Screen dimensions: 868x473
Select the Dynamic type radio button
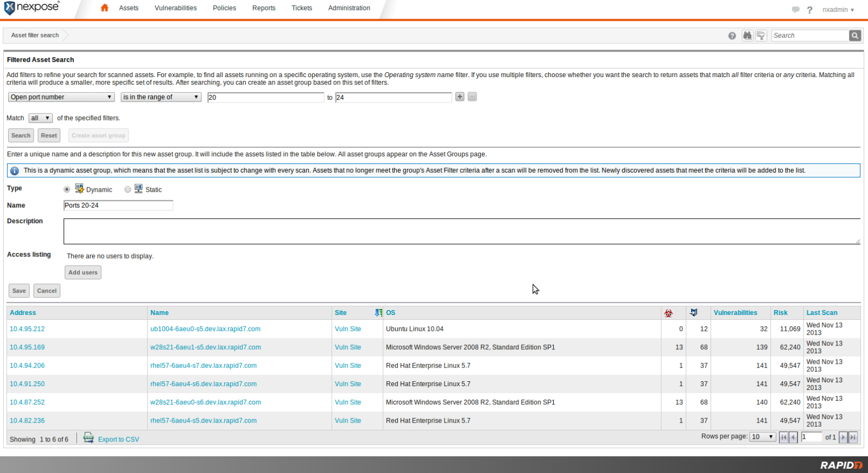pos(67,190)
